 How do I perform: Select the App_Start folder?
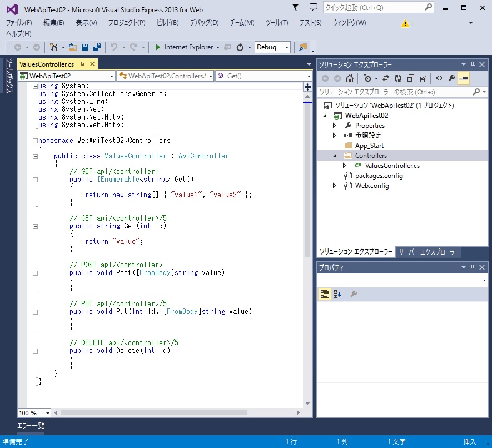click(369, 146)
